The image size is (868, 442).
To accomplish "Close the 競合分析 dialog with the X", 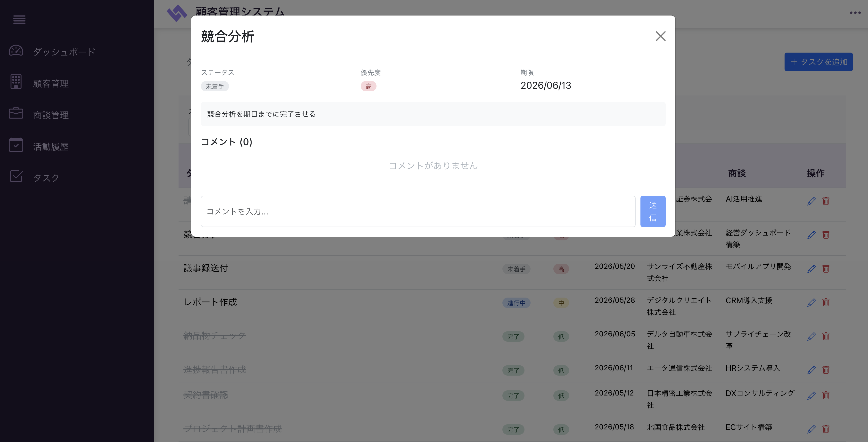I will pyautogui.click(x=660, y=36).
